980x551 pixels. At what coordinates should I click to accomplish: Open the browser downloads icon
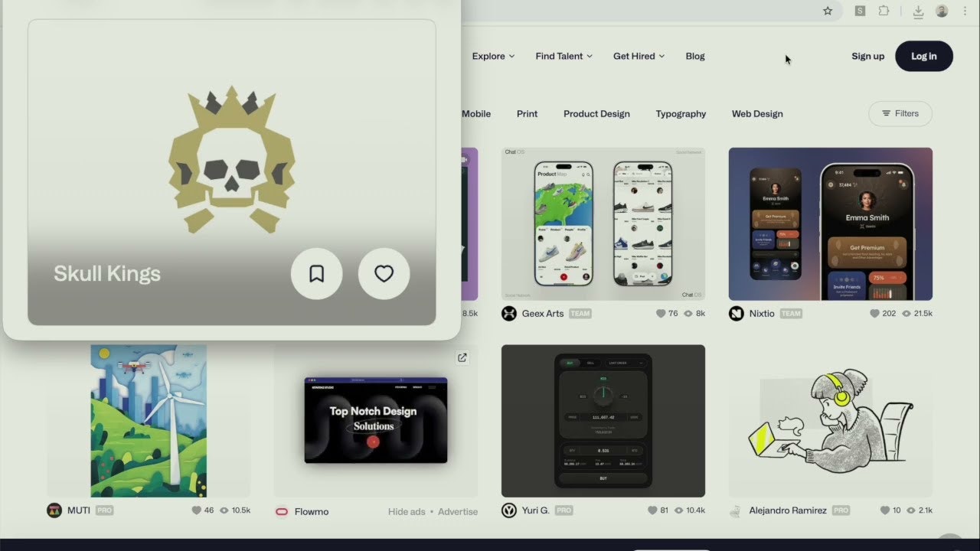click(918, 11)
